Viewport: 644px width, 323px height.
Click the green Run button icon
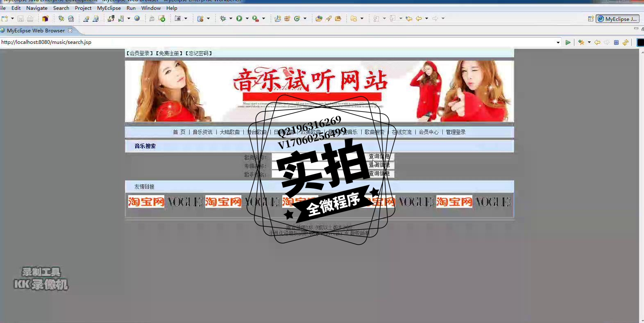coord(239,18)
